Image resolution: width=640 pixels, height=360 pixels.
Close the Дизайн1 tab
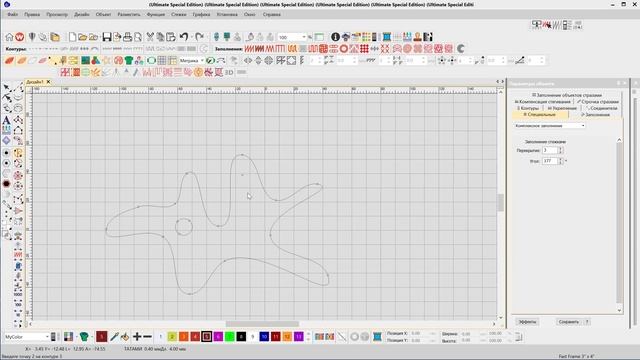pos(48,82)
